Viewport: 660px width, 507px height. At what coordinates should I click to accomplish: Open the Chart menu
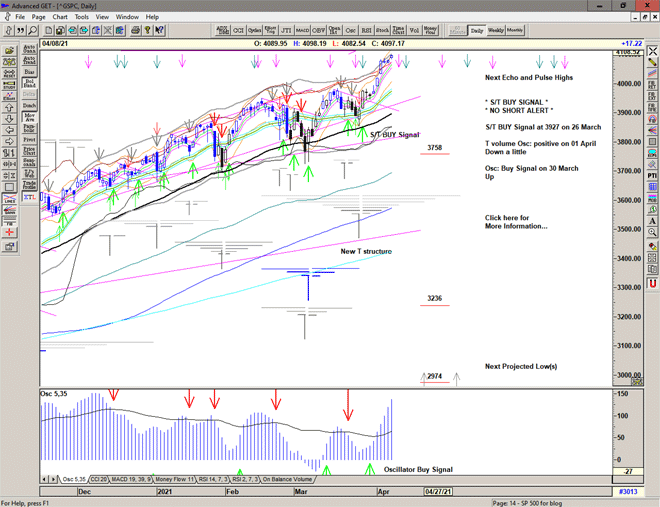tap(60, 17)
